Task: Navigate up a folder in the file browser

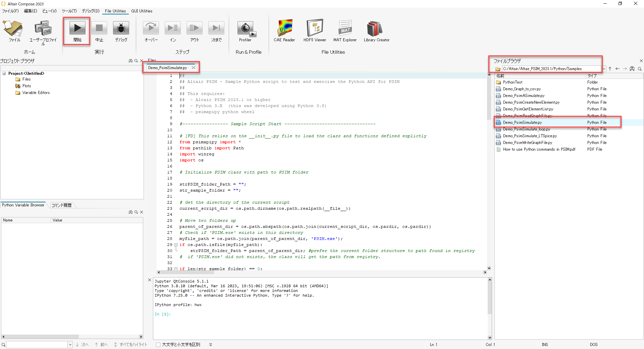Action: [610, 69]
